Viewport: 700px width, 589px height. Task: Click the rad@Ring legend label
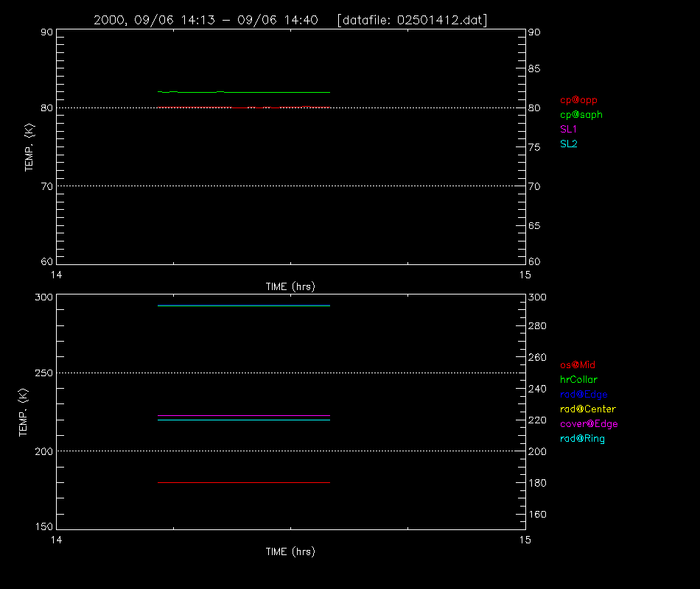pos(582,439)
